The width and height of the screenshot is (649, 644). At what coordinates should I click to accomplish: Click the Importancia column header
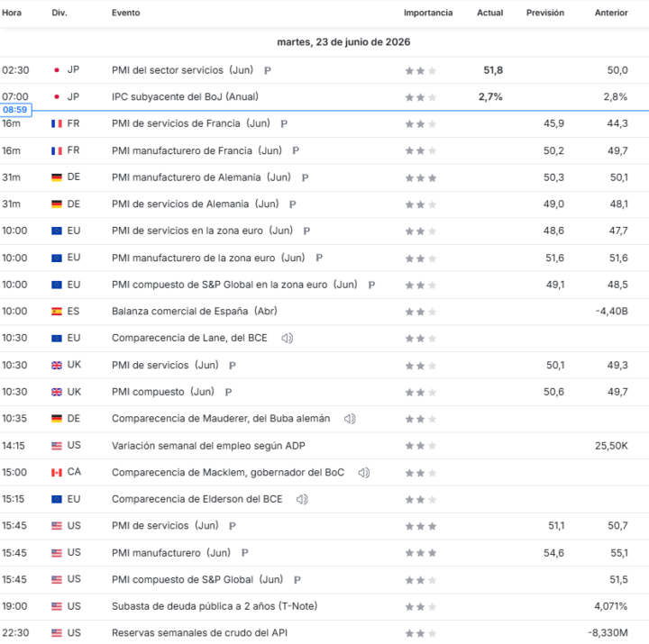(428, 13)
